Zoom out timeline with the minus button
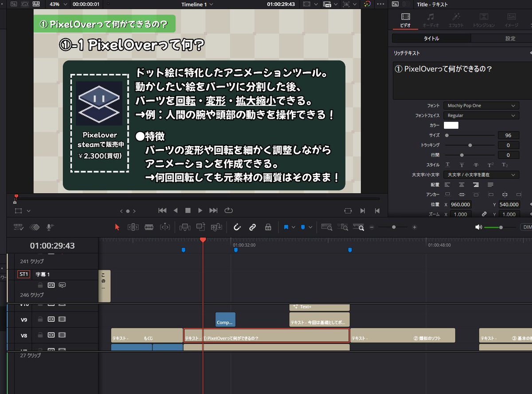This screenshot has height=394, width=532. coord(372,227)
